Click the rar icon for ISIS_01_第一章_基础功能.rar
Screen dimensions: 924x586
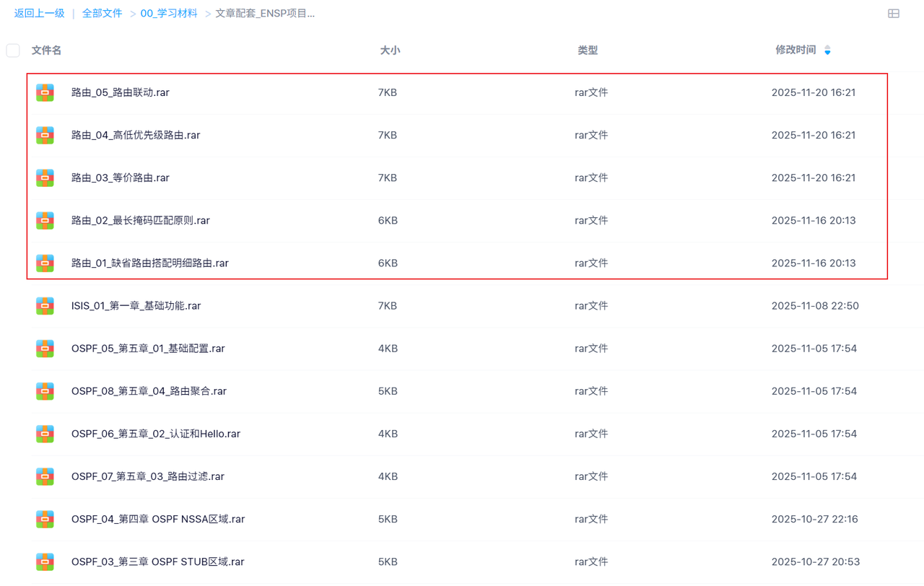(45, 306)
